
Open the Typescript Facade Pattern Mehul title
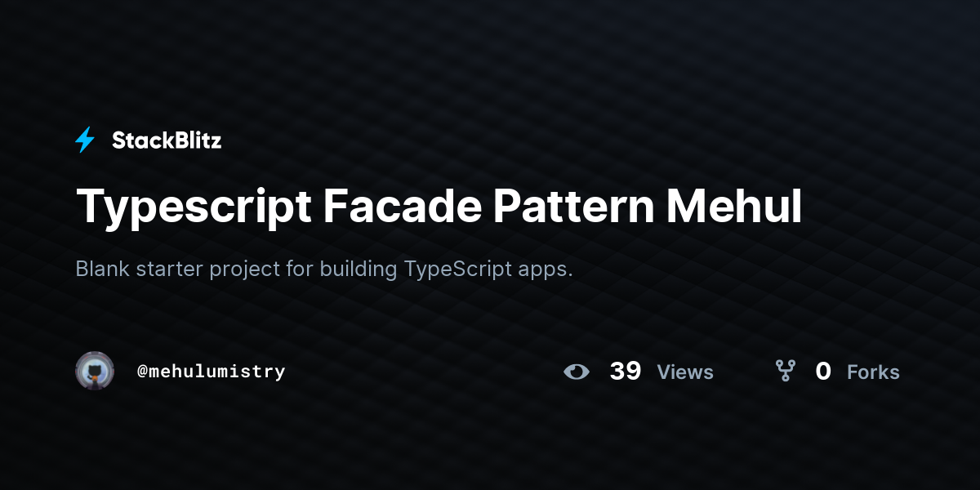(x=439, y=207)
